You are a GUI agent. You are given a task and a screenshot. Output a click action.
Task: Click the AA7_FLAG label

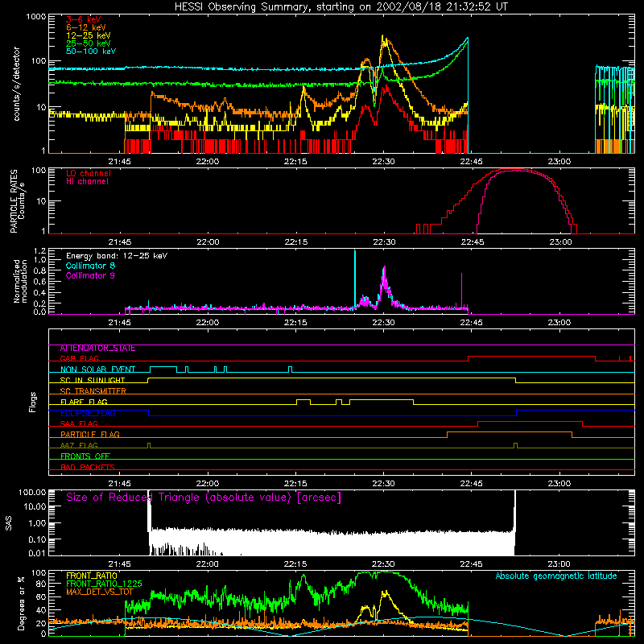(79, 446)
